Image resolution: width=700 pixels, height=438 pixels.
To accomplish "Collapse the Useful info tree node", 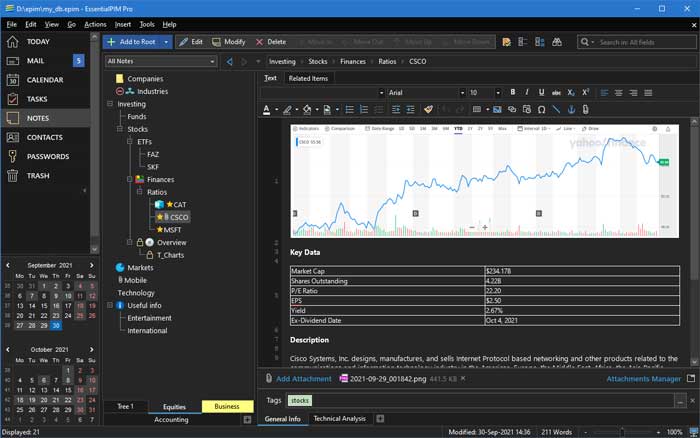I will [x=110, y=305].
